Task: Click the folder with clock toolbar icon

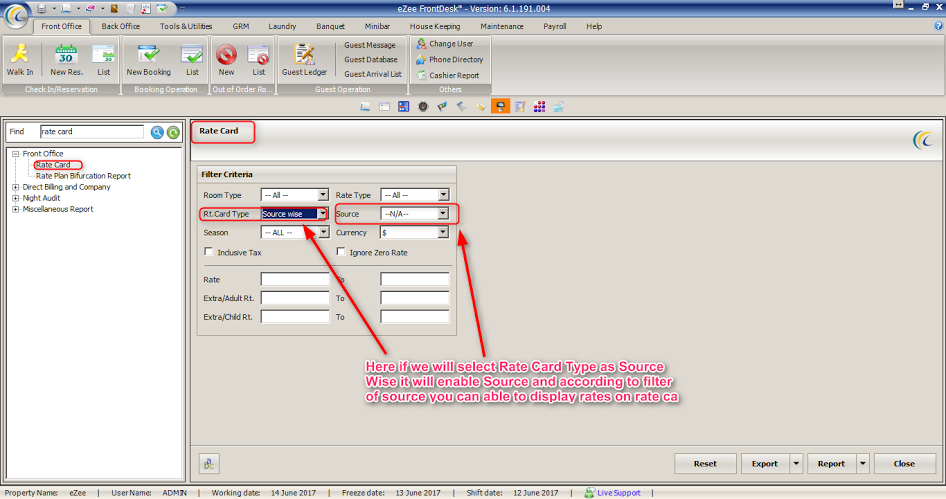Action: (559, 107)
